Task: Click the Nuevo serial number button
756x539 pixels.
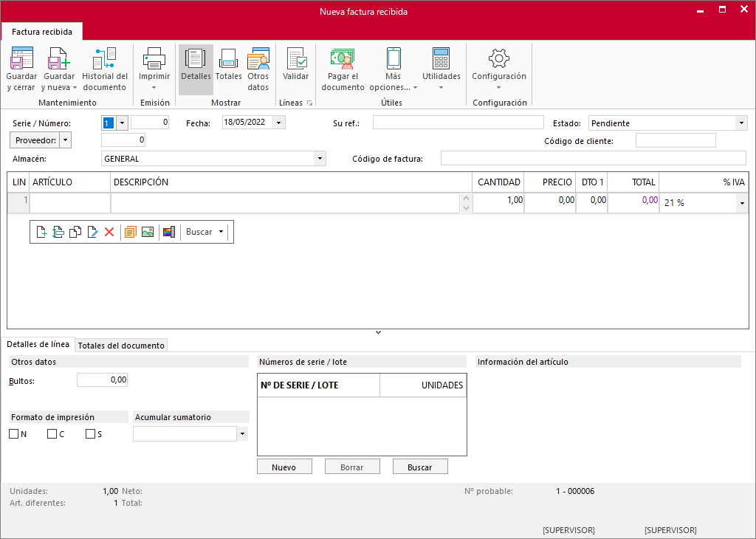Action: click(x=284, y=467)
